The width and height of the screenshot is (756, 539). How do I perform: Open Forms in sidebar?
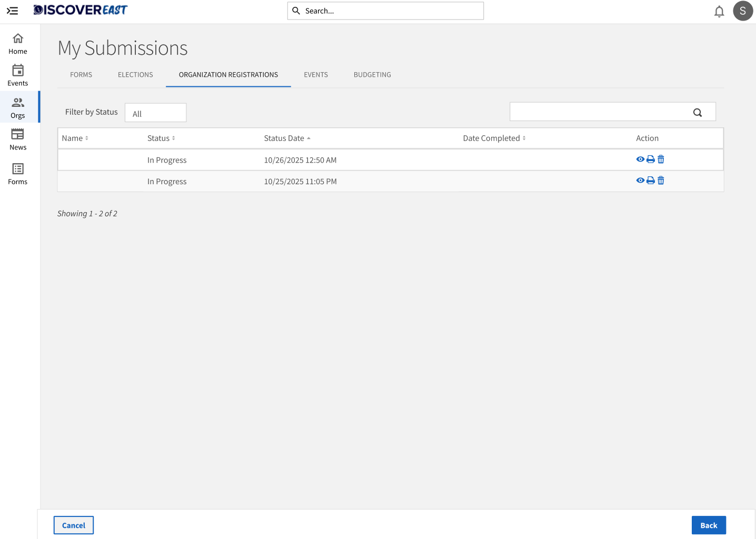pos(18,174)
